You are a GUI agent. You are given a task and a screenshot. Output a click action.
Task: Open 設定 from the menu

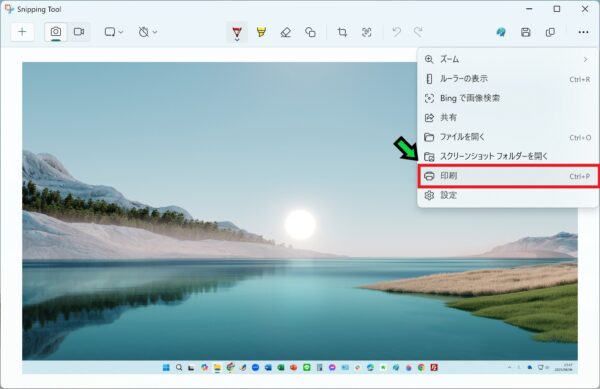(507, 195)
